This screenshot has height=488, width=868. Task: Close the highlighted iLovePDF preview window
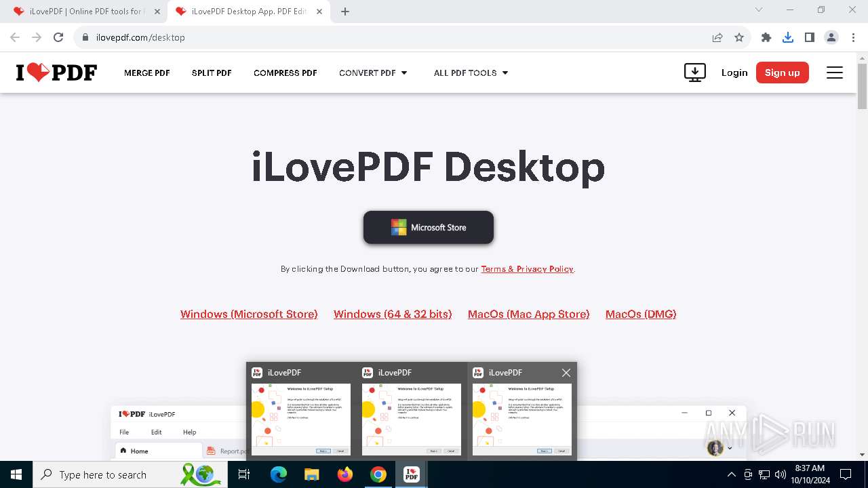(x=566, y=372)
